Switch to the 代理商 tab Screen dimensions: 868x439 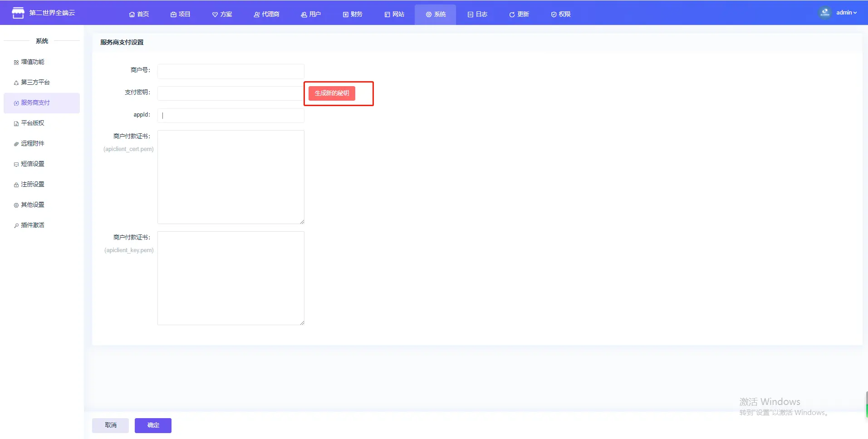click(266, 15)
